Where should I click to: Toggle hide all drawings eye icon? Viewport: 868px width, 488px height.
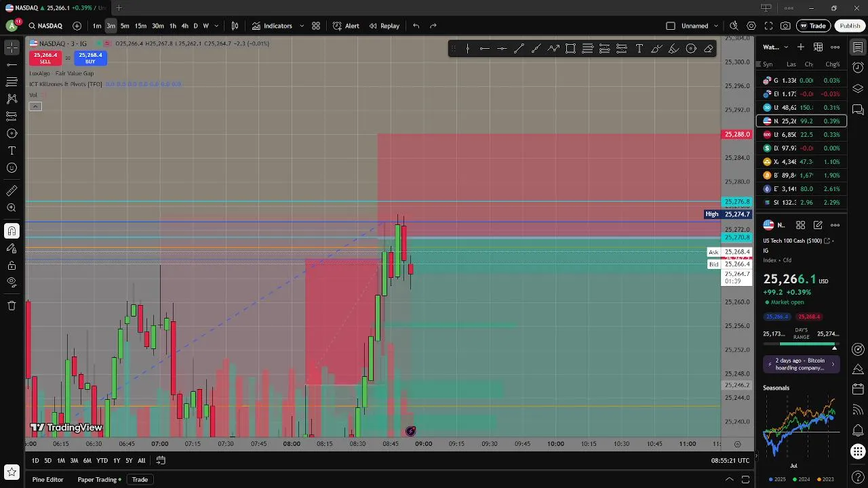pos(12,282)
